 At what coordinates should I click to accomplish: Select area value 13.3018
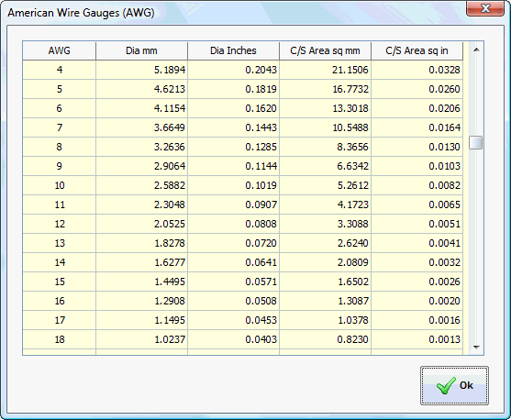click(326, 108)
